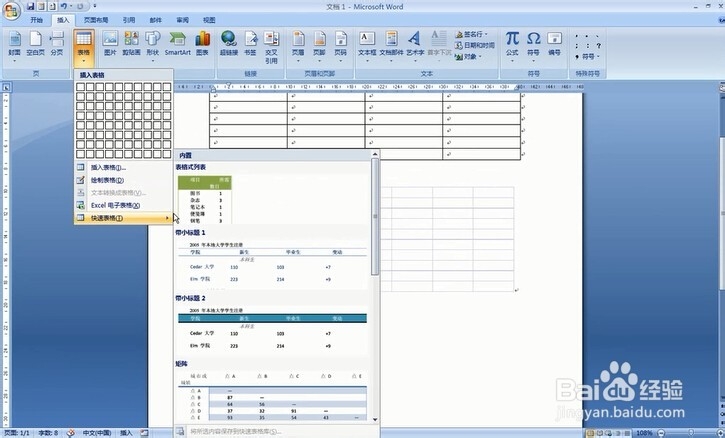Insert a cover page (封面)

(14, 47)
